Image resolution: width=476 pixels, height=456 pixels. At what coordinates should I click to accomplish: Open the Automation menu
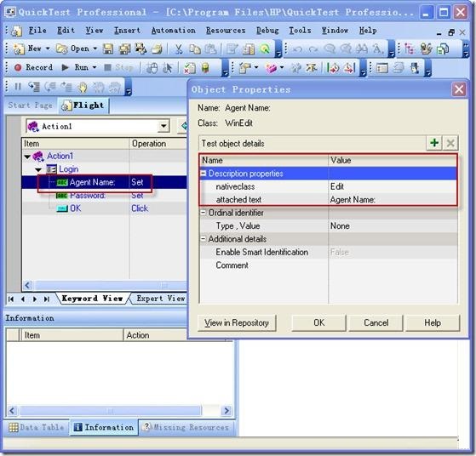tap(174, 31)
